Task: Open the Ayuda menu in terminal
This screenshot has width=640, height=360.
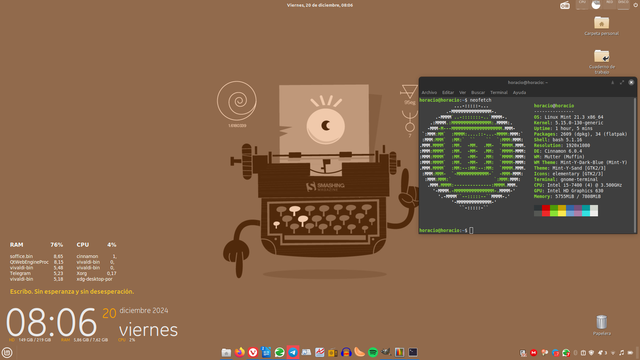Action: [519, 93]
